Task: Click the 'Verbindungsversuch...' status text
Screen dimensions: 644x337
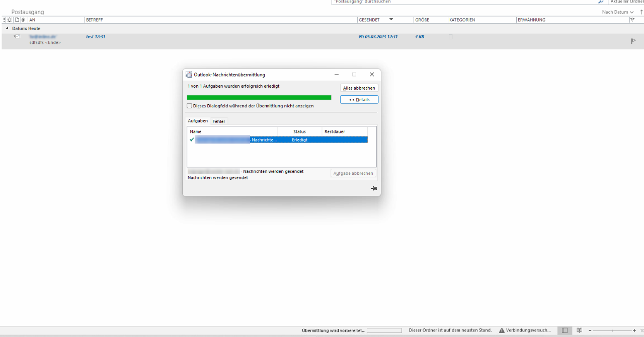Action: pos(528,330)
